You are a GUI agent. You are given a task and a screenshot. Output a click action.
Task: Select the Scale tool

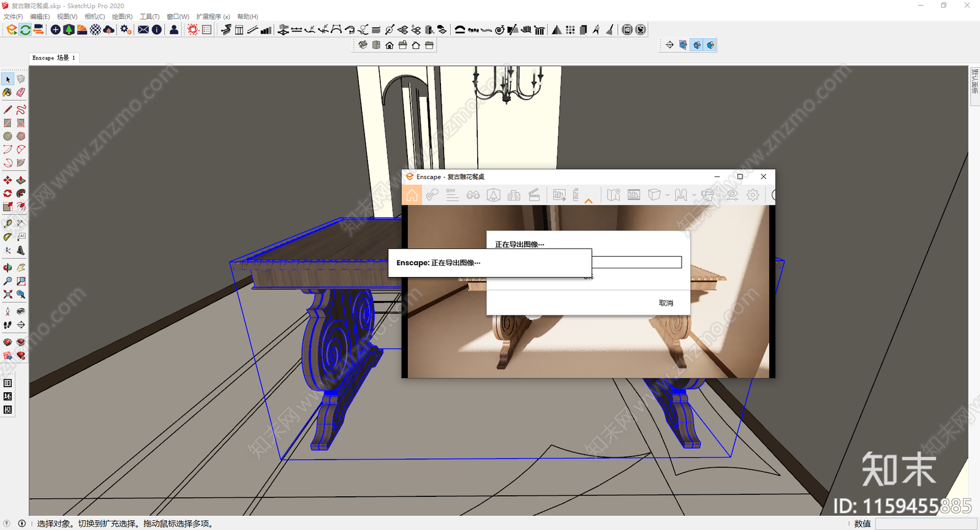(x=7, y=207)
